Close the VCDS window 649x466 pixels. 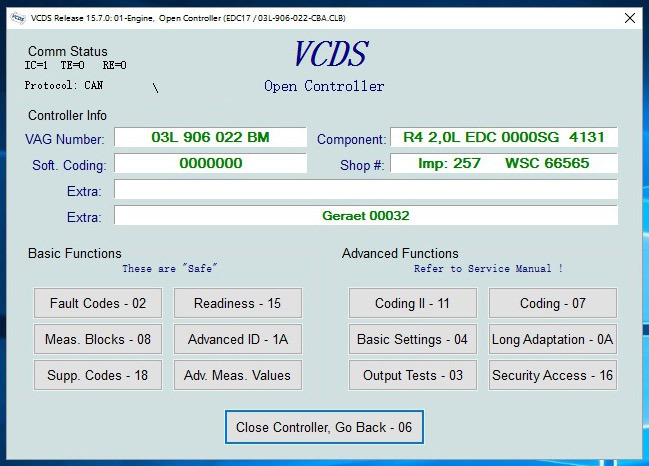coord(630,18)
